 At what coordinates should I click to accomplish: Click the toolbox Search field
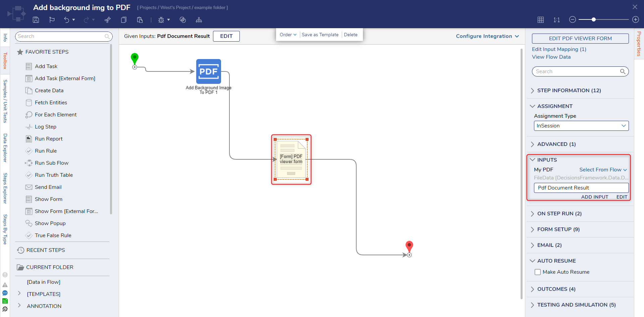pos(64,36)
